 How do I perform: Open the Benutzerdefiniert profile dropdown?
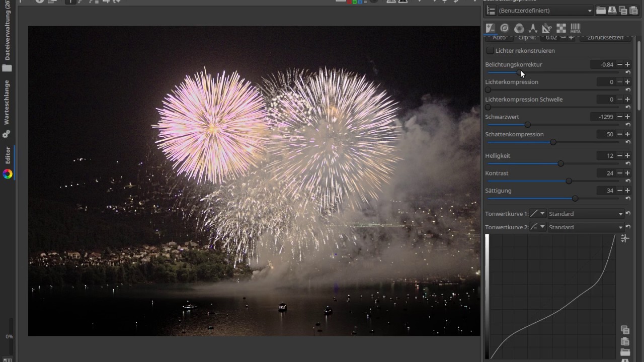click(545, 11)
